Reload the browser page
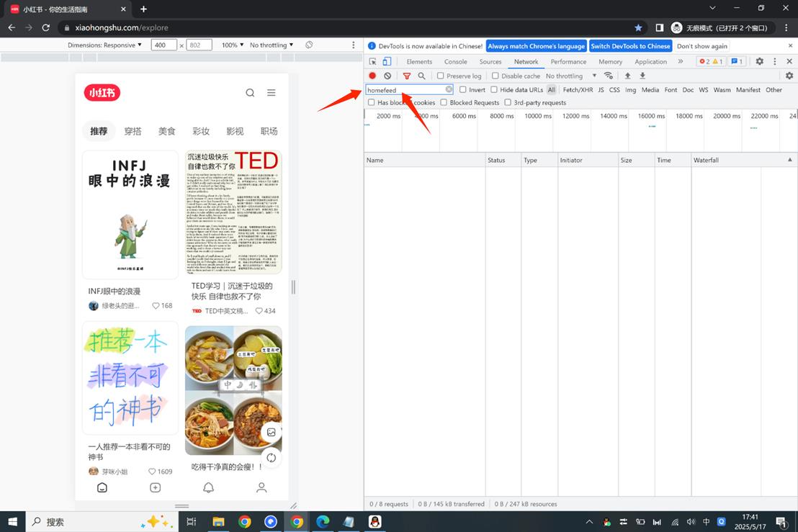Screen dimensions: 798x532 (46, 27)
